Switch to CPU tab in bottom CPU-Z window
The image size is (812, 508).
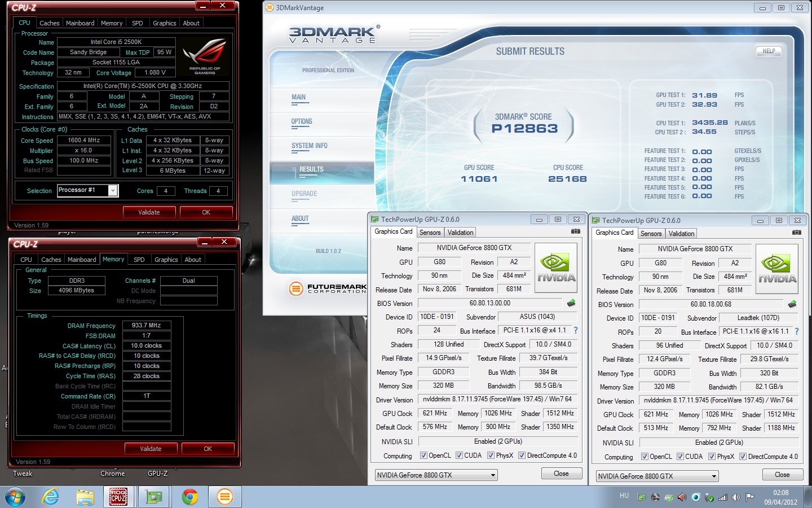click(x=26, y=260)
